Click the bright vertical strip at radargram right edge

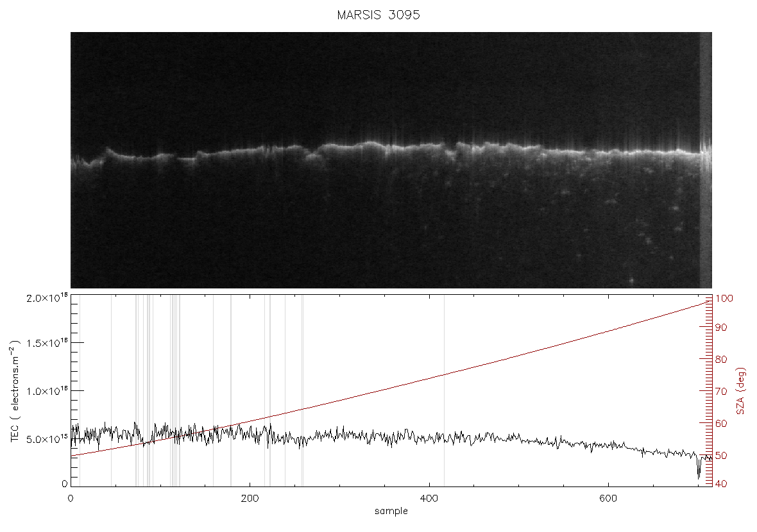pos(705,160)
